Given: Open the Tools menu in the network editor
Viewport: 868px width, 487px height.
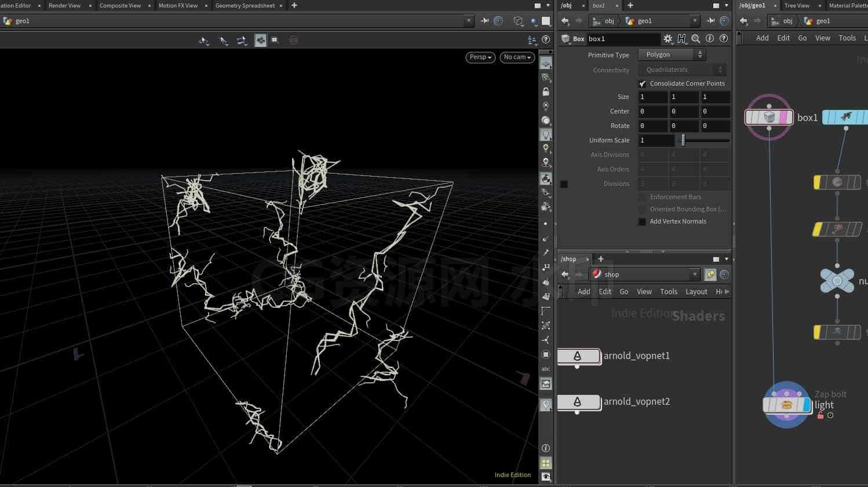Looking at the screenshot, I should [847, 38].
